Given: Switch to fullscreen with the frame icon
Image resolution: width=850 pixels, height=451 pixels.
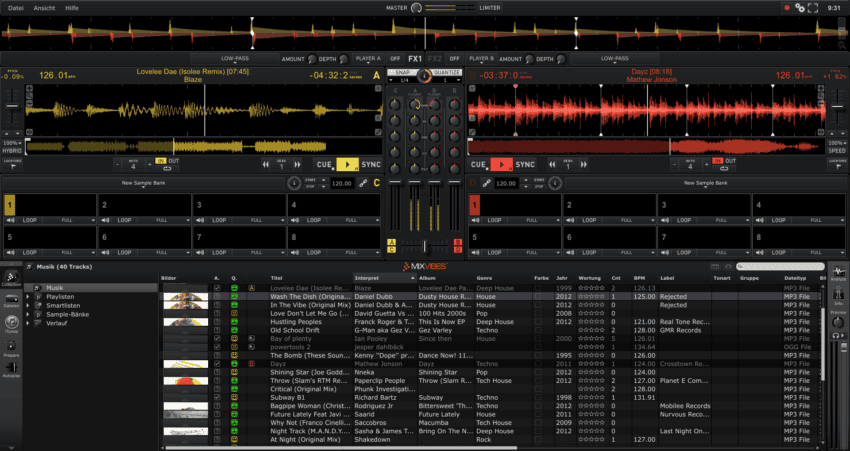Looking at the screenshot, I should [813, 8].
